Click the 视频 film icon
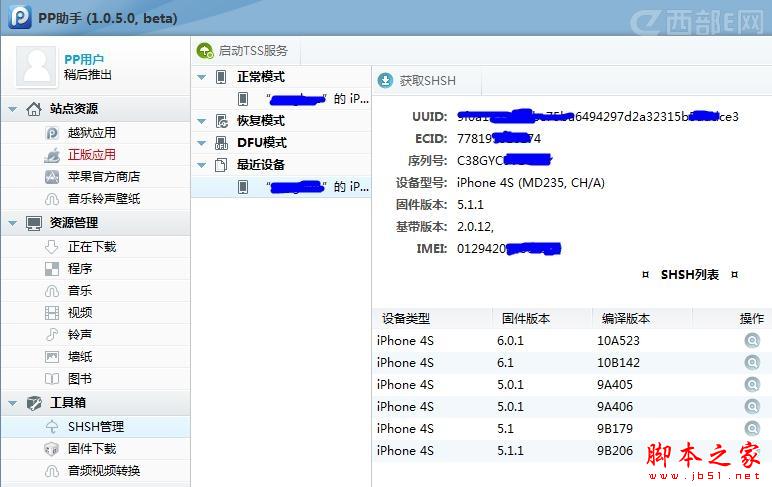 point(52,313)
